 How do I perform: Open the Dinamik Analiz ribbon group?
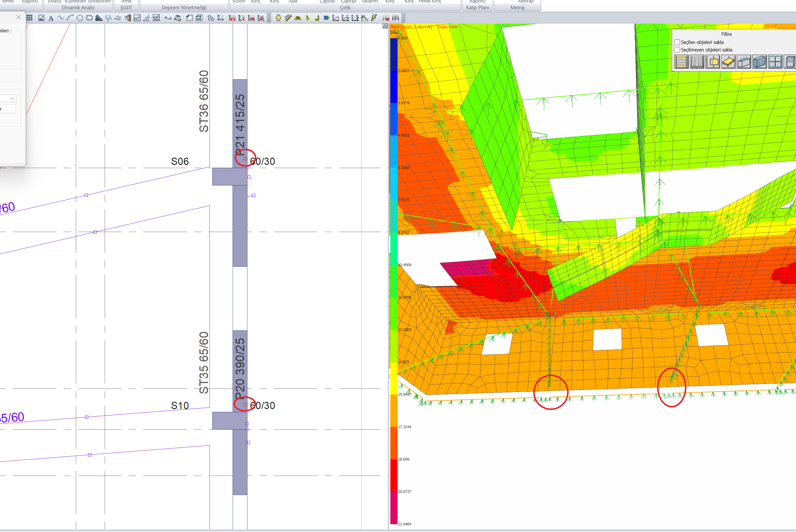pyautogui.click(x=78, y=8)
